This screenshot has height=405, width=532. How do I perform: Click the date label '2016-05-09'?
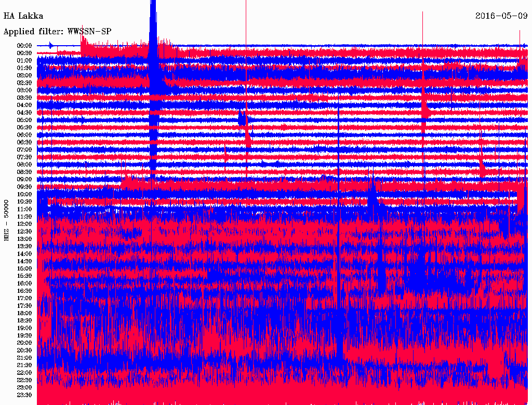501,16
